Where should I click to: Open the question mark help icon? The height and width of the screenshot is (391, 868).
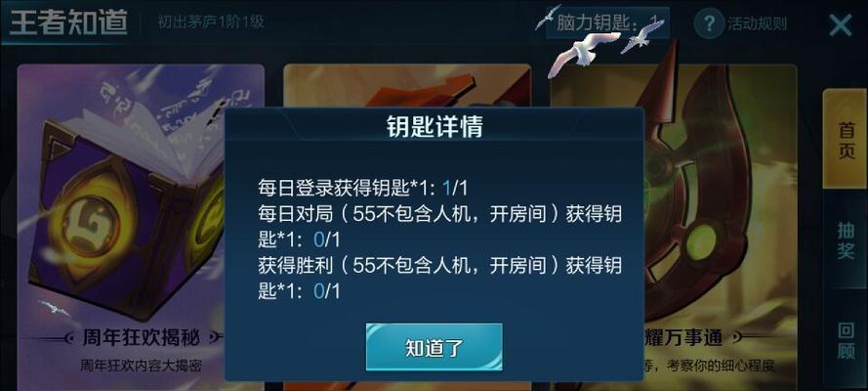tap(709, 24)
